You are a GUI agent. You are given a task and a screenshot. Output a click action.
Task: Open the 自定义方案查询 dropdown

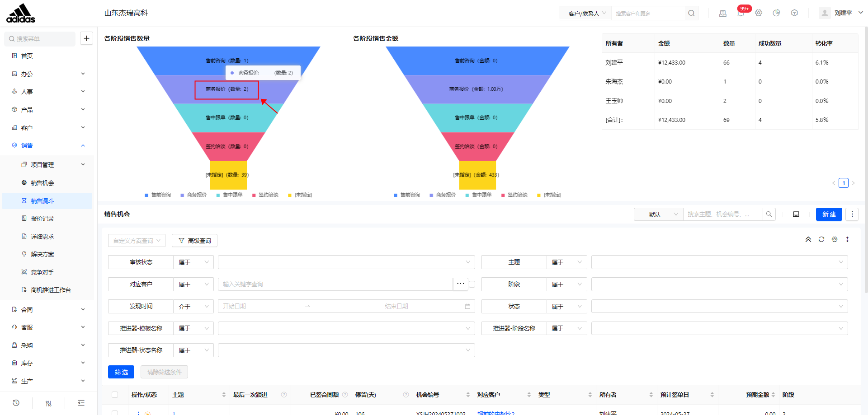(x=137, y=241)
